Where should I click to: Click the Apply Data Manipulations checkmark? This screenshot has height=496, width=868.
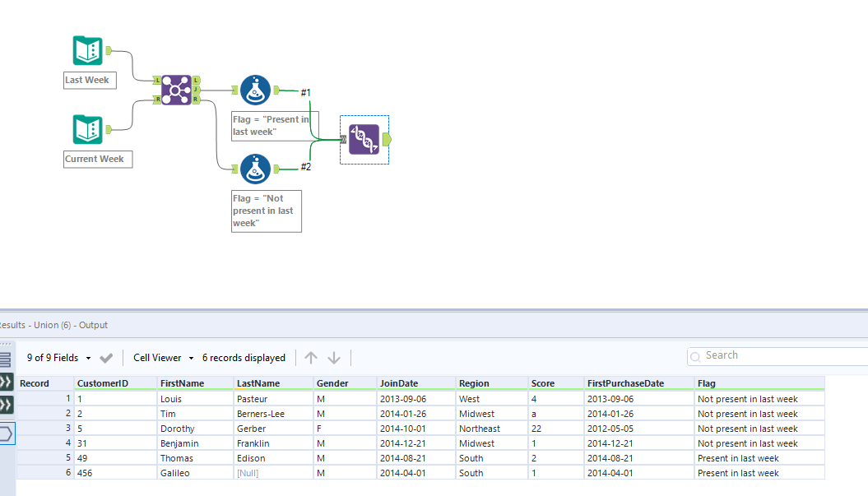[106, 357]
